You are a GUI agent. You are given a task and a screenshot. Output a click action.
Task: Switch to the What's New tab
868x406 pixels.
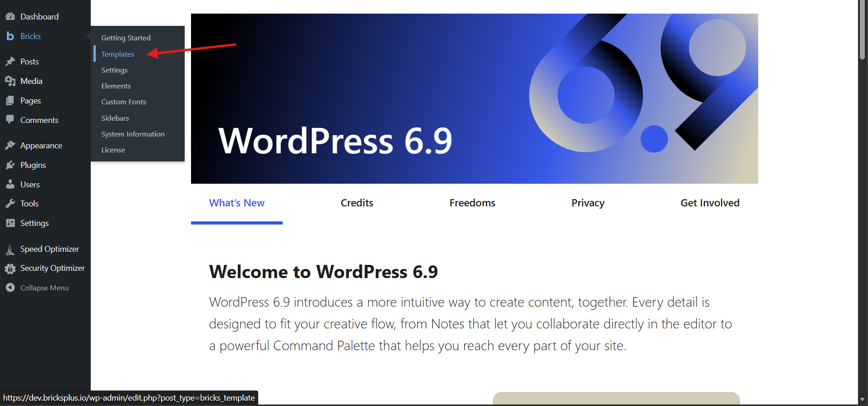tap(237, 203)
